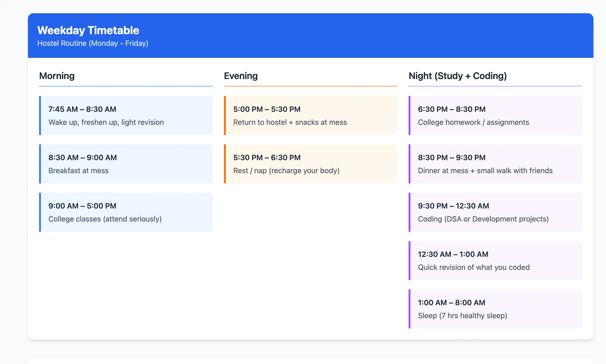This screenshot has width=606, height=364.
Task: Click Night (Study + Coding) header
Action: [x=457, y=76]
